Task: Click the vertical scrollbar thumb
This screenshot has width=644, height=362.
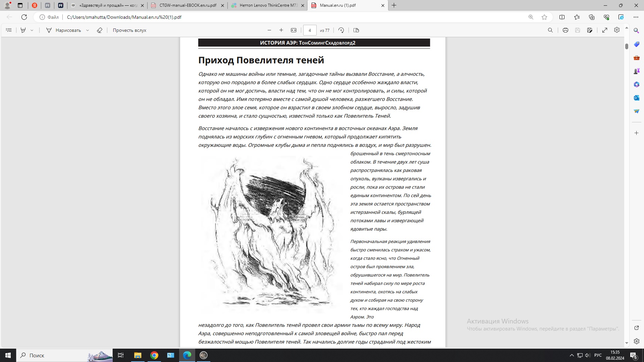Action: (x=627, y=46)
